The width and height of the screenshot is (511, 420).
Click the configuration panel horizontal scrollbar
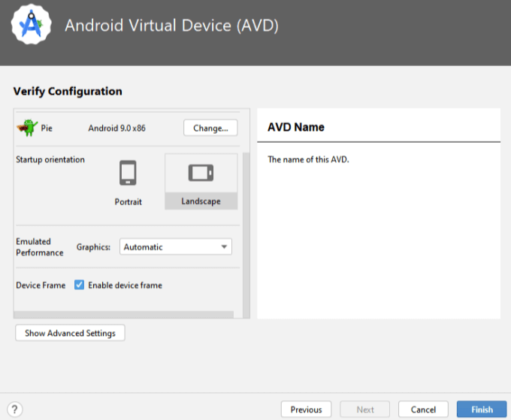123,314
